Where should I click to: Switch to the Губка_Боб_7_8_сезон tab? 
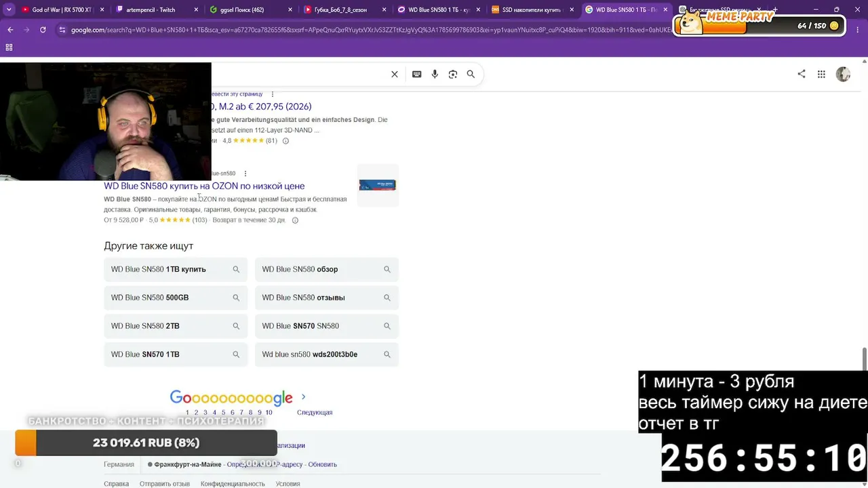pos(342,9)
